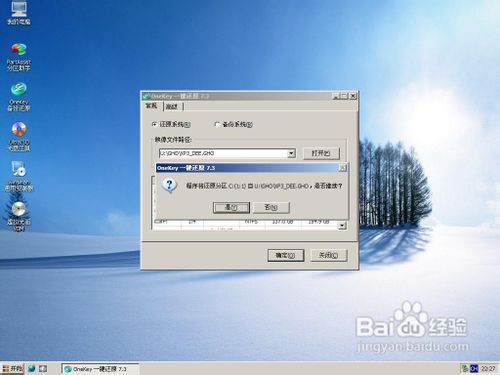Open the OneKey backup restore desktop icon
The height and width of the screenshot is (375, 500).
pyautogui.click(x=19, y=97)
